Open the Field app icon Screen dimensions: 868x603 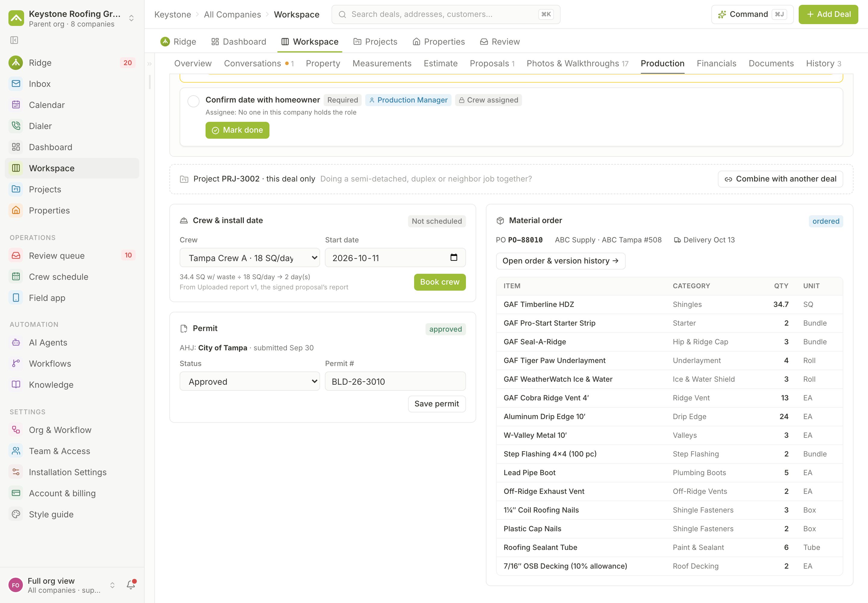coord(16,298)
